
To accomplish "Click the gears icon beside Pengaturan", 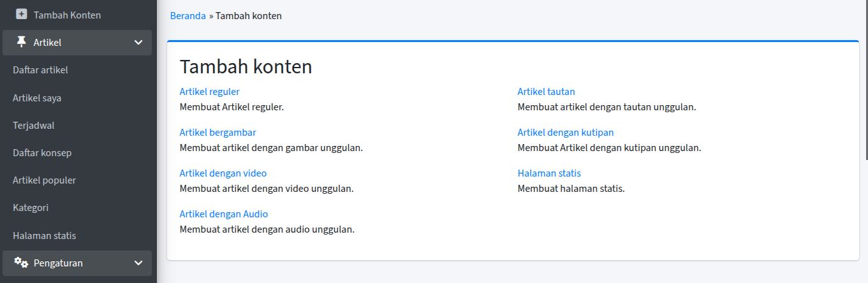I will [x=22, y=263].
